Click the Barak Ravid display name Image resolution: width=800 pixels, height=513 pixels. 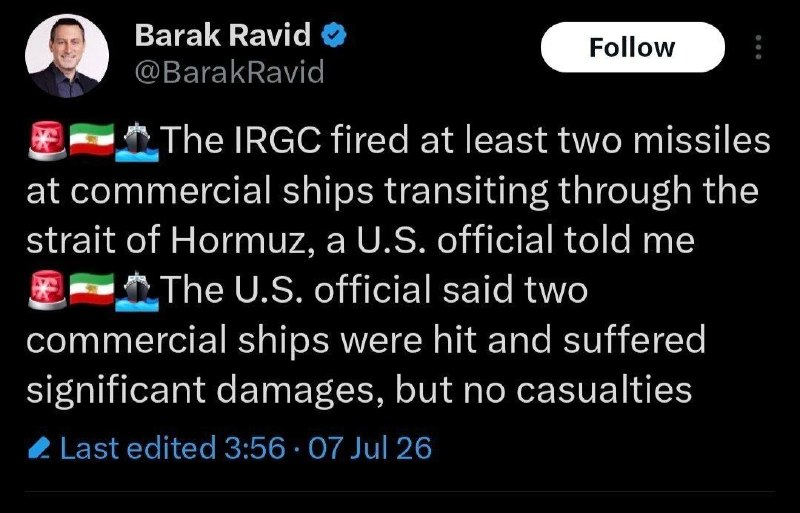222,36
